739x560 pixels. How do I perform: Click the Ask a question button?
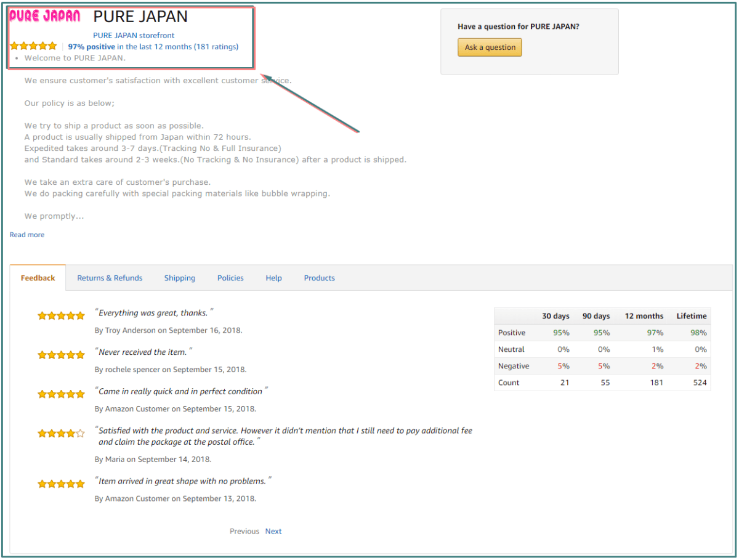(490, 47)
